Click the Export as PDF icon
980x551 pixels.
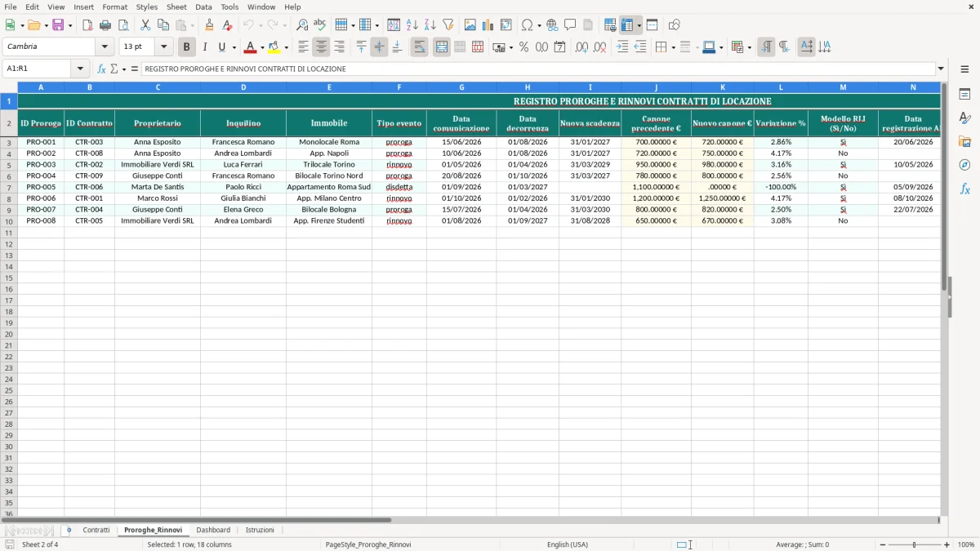pos(87,25)
